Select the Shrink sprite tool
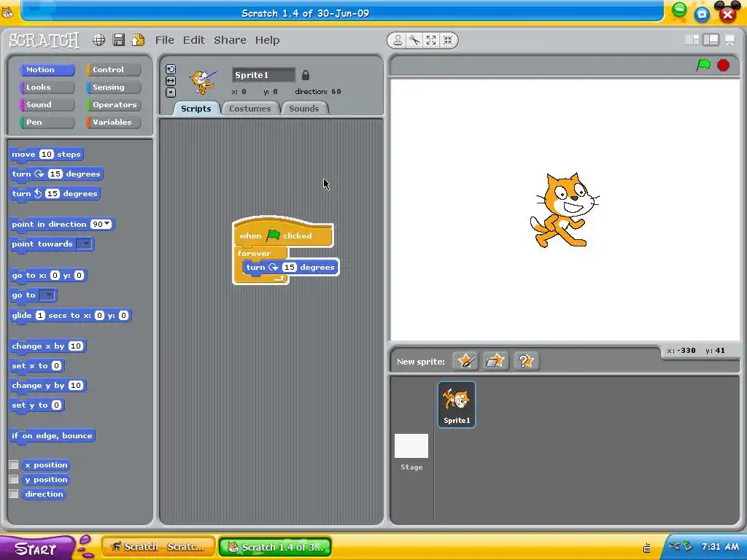 click(x=448, y=41)
